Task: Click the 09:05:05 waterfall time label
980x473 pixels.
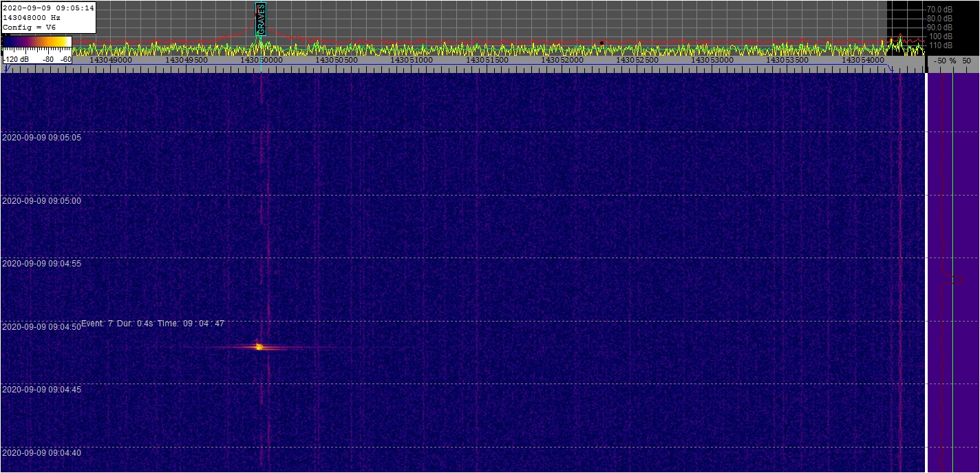Action: 41,137
